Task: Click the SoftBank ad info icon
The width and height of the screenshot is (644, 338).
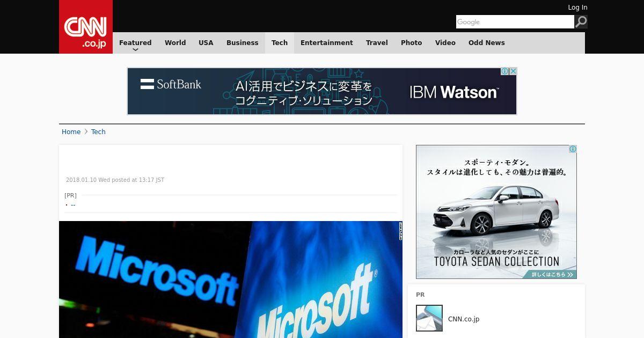Action: (x=504, y=71)
